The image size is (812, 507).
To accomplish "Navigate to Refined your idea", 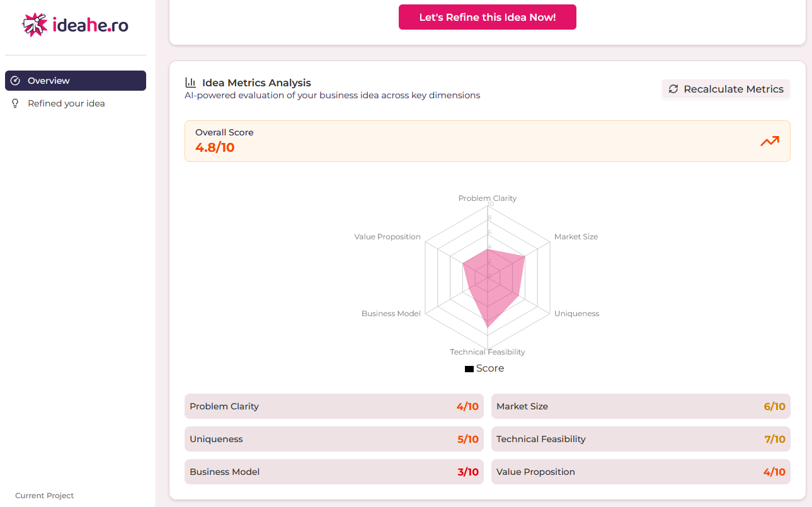I will click(x=65, y=103).
